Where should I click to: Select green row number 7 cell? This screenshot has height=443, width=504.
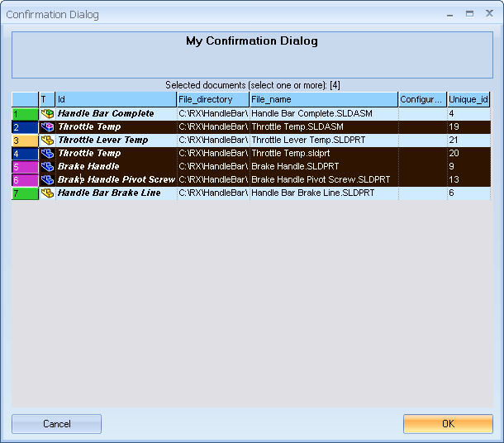(x=25, y=193)
